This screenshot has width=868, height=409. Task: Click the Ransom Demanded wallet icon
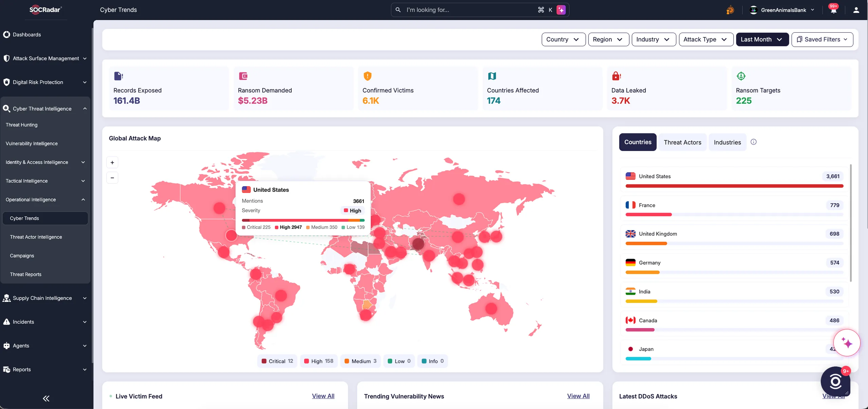pos(243,76)
